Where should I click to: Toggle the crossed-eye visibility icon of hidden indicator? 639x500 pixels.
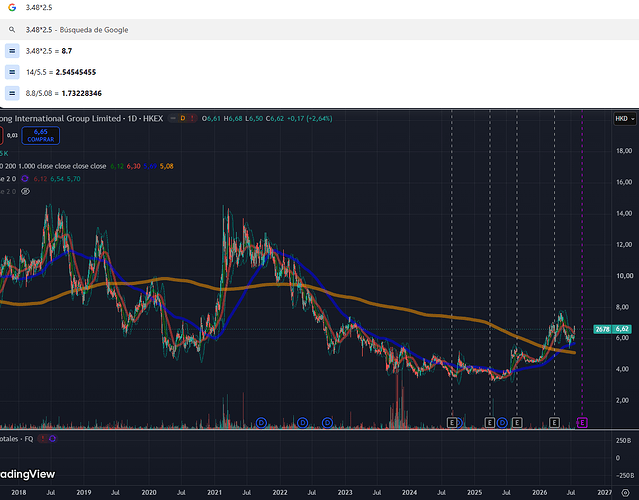click(25, 191)
